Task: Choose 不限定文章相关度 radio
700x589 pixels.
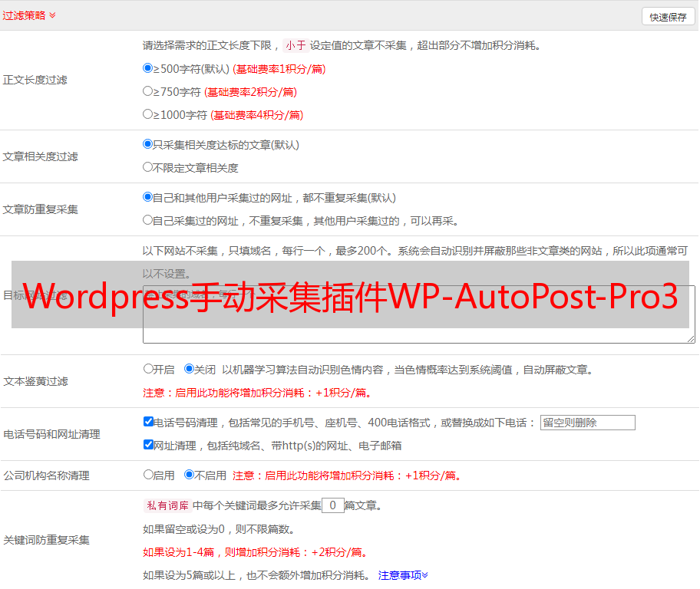Action: click(147, 167)
